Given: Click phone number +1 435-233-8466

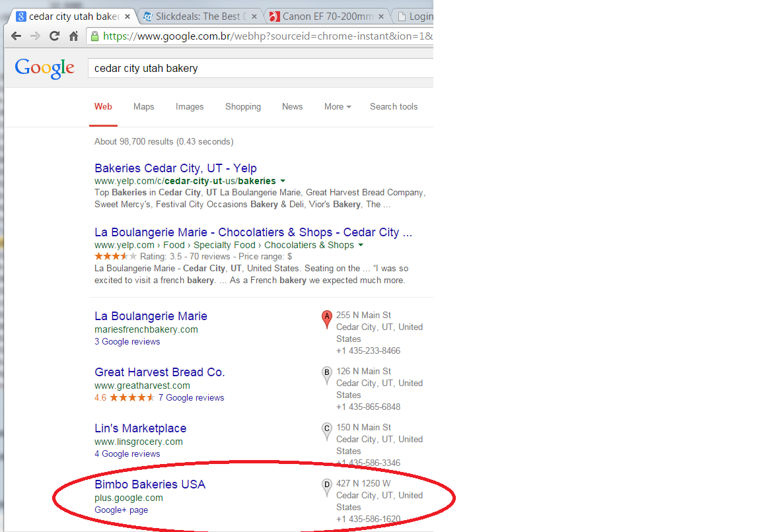Looking at the screenshot, I should tap(369, 350).
